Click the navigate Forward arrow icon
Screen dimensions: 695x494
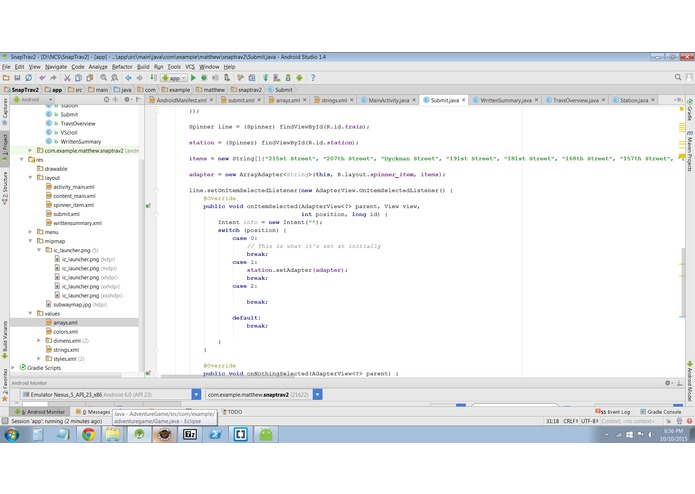(x=140, y=78)
